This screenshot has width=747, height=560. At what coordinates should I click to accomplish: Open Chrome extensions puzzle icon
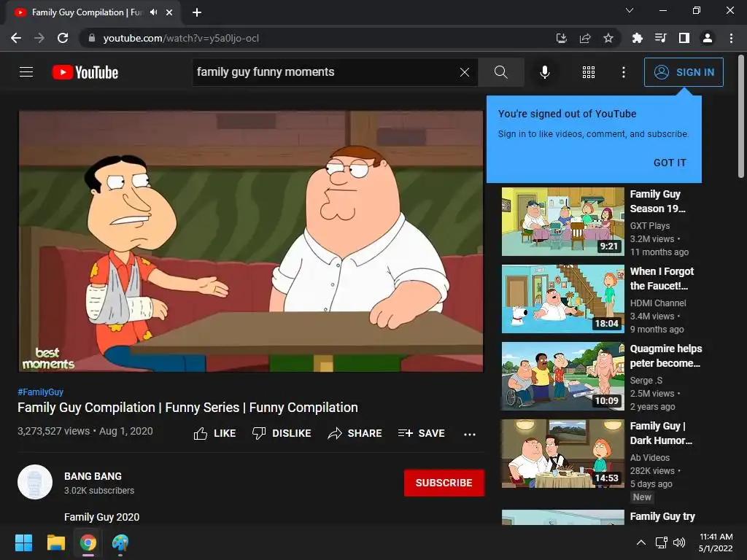pyautogui.click(x=637, y=38)
